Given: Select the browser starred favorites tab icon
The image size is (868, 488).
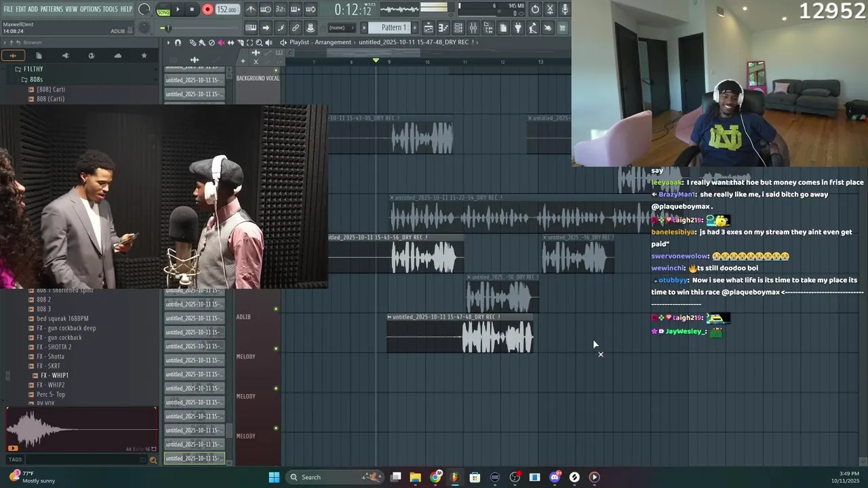Looking at the screenshot, I should pyautogui.click(x=144, y=56).
